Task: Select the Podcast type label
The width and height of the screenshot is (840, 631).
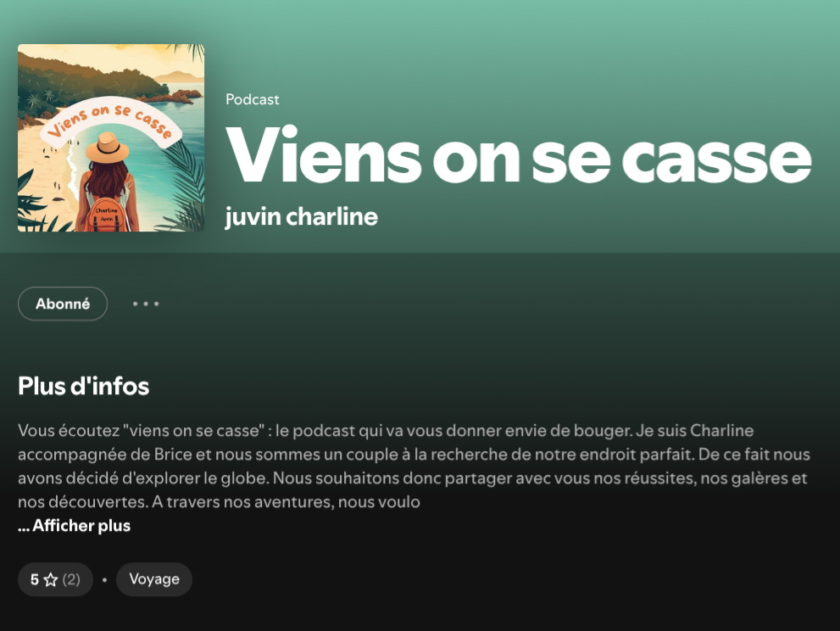Action: point(253,100)
